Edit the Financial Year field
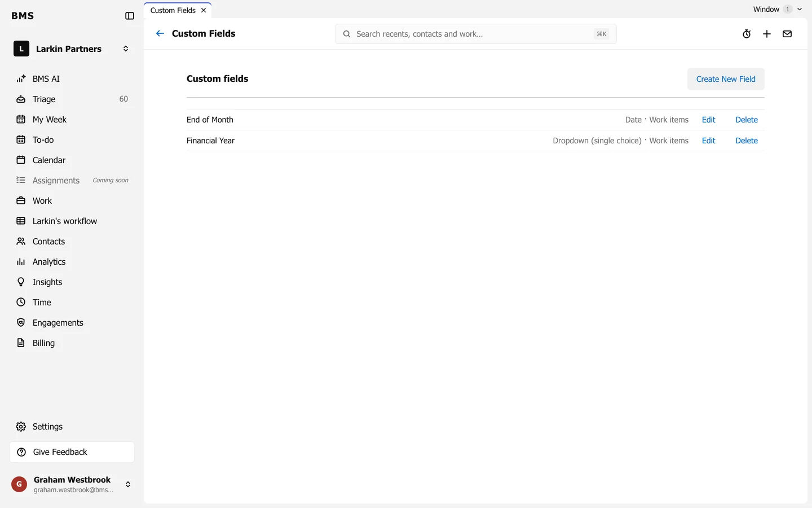This screenshot has width=812, height=508. tap(708, 141)
